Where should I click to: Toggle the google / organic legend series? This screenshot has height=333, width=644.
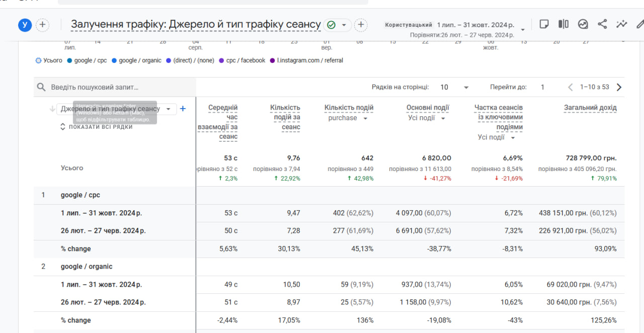[136, 60]
